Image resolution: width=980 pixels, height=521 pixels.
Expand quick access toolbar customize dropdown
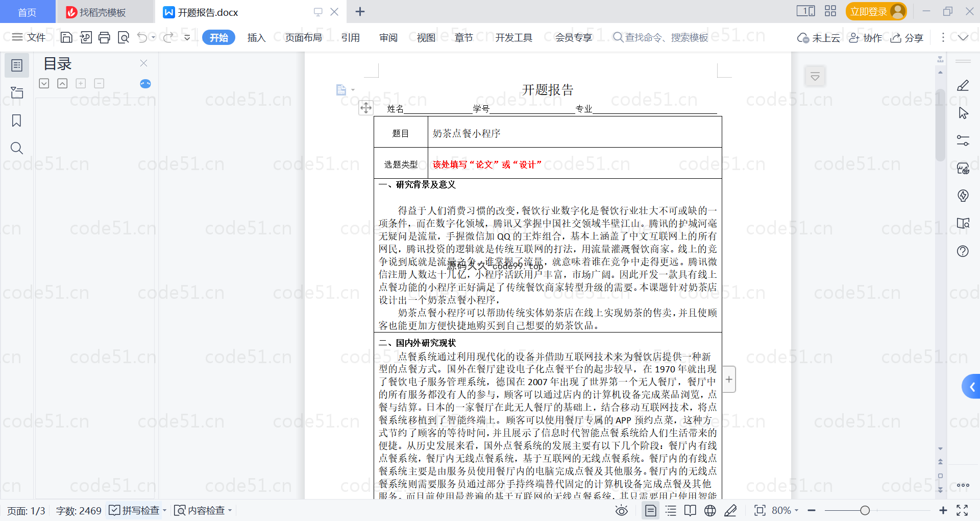(x=187, y=37)
